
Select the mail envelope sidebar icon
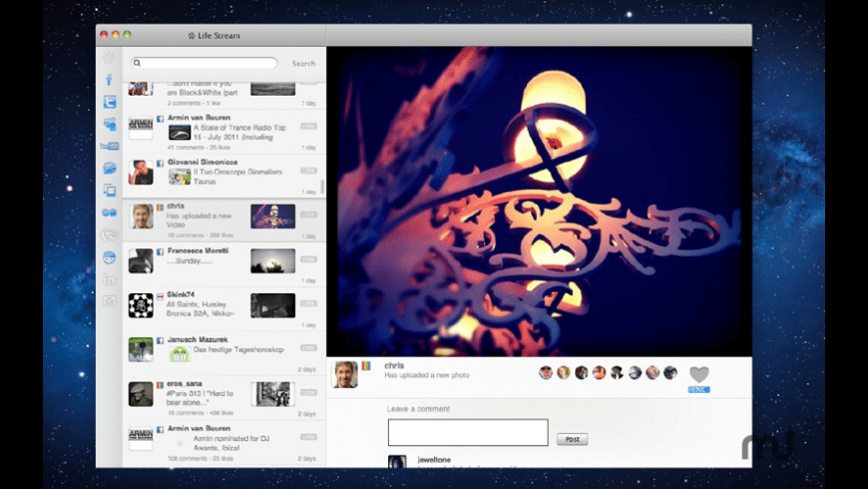[110, 301]
